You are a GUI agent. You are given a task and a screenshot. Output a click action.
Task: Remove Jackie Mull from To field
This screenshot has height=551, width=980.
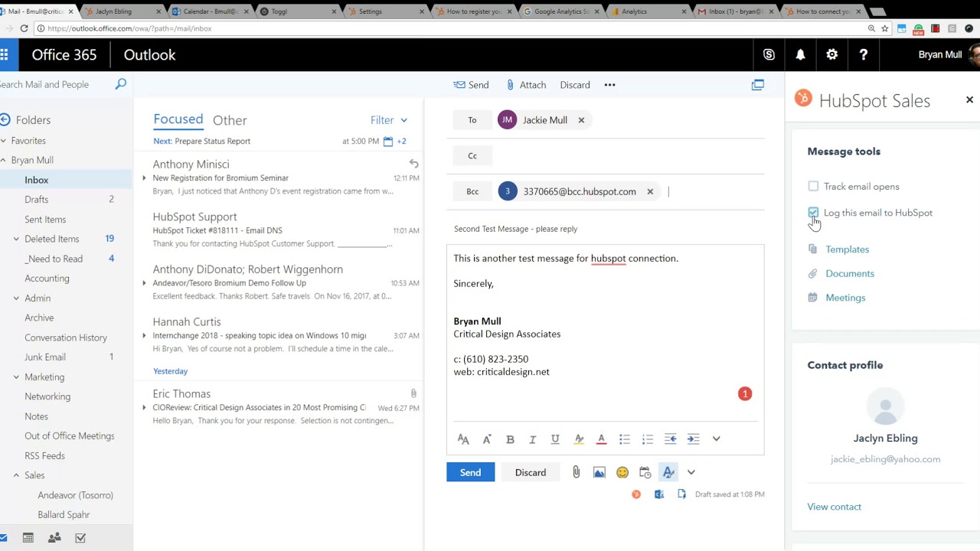[x=581, y=120]
